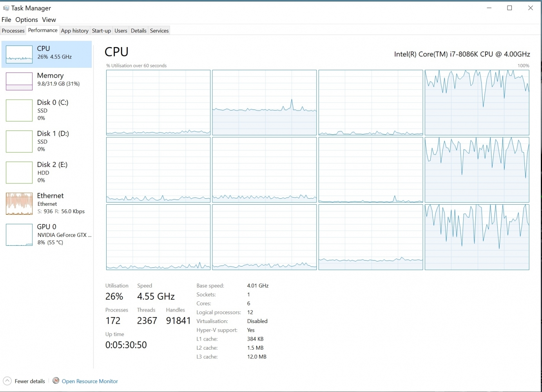Click the Virtualisation Disabled value
The width and height of the screenshot is (542, 392).
point(257,321)
